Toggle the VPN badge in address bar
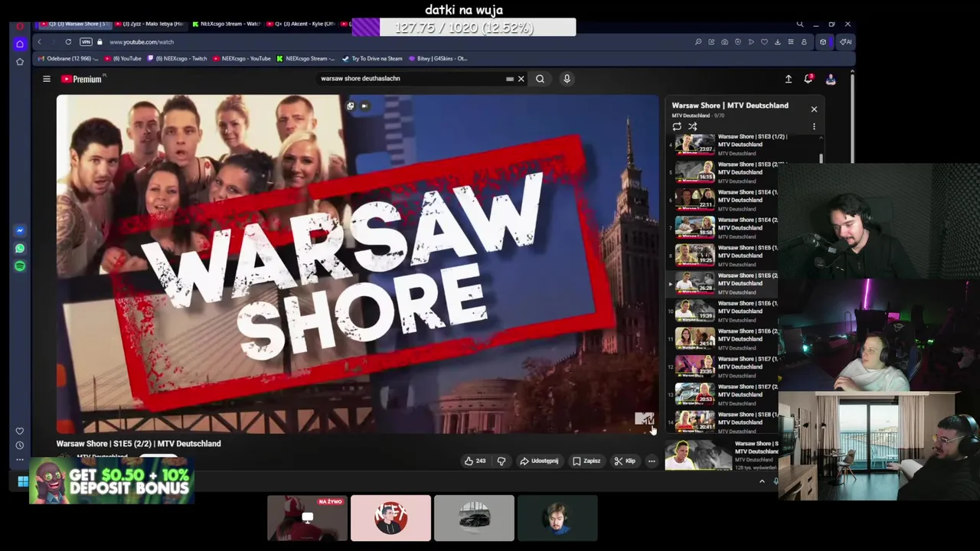Screen dimensions: 980x551 pos(86,42)
